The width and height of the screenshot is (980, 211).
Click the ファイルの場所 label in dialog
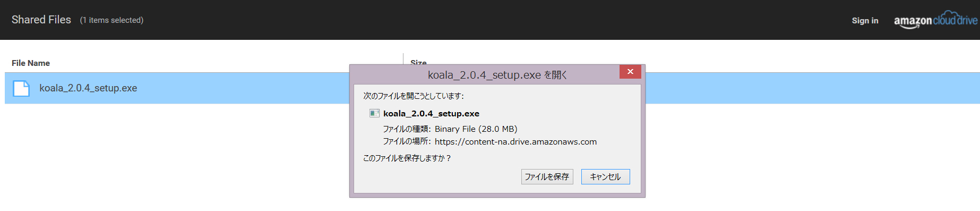(x=407, y=141)
